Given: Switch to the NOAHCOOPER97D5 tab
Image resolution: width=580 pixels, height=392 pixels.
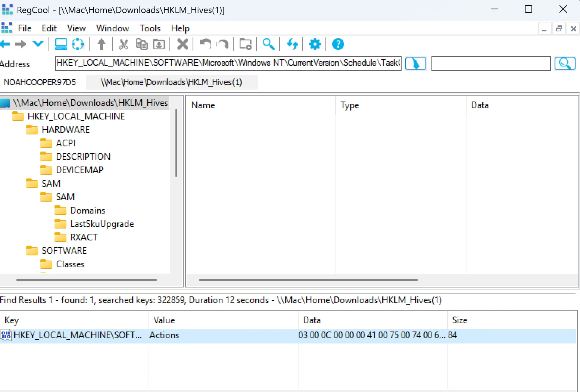Looking at the screenshot, I should click(40, 82).
